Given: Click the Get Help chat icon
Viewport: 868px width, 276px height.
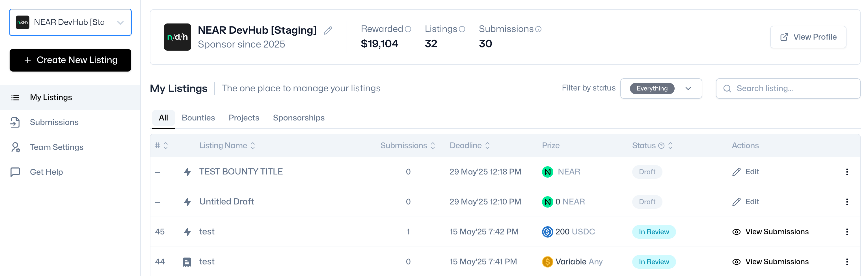Looking at the screenshot, I should click(15, 172).
